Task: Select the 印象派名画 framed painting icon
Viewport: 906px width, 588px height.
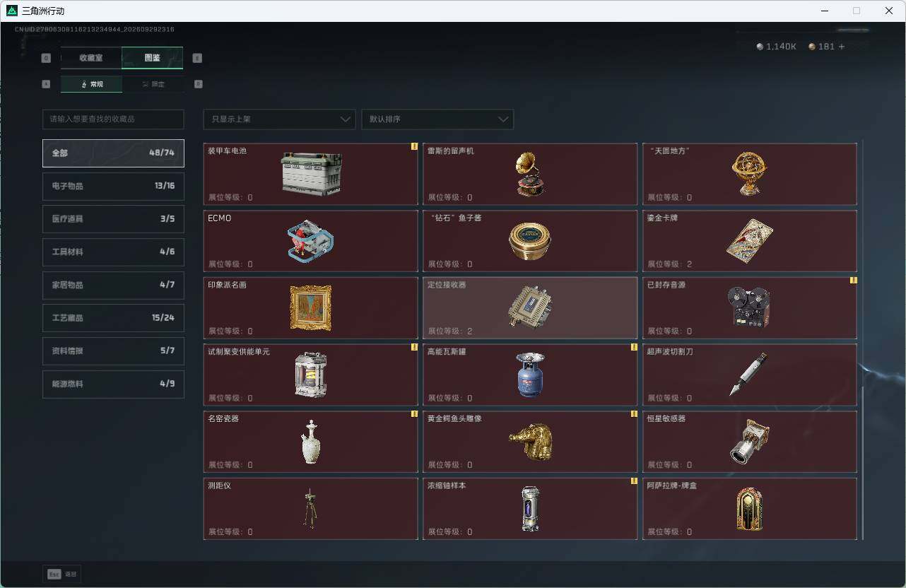Action: tap(311, 308)
